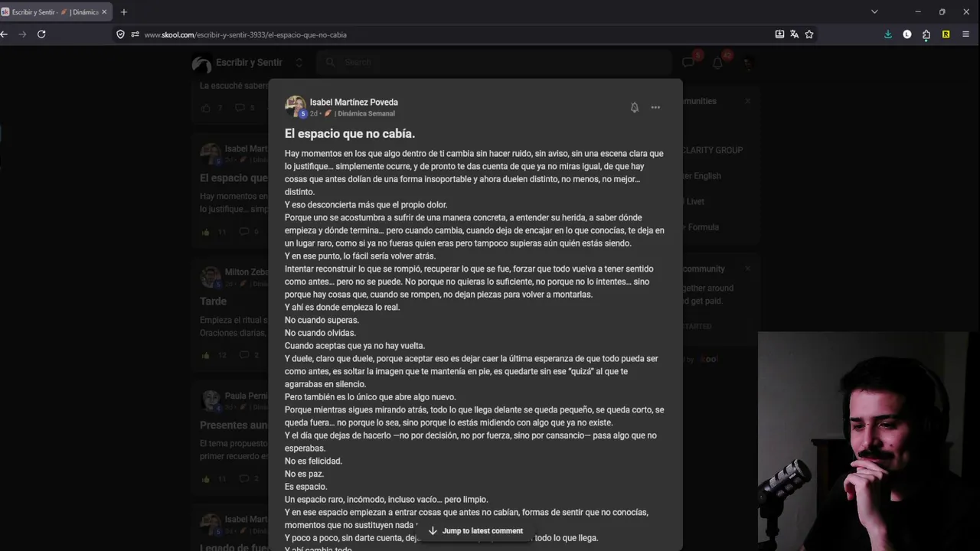The height and width of the screenshot is (551, 980).
Task: Click the chat messages icon in Skool header
Action: tap(688, 63)
